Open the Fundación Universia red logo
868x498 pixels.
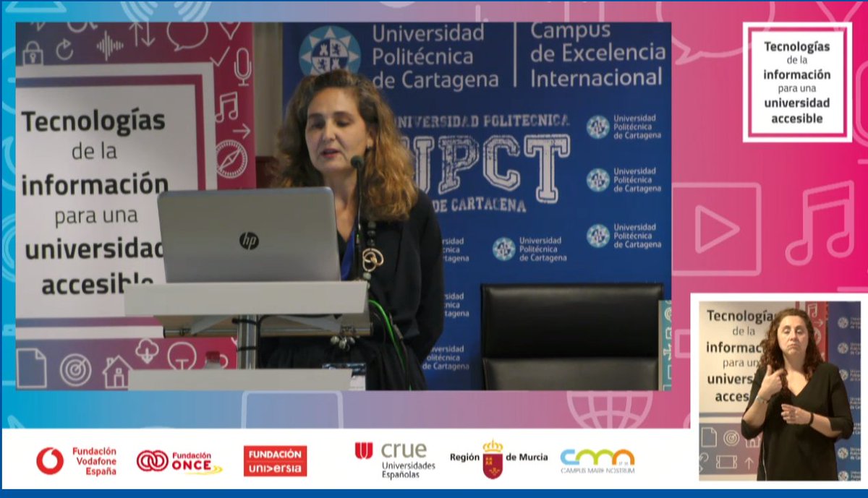click(275, 461)
